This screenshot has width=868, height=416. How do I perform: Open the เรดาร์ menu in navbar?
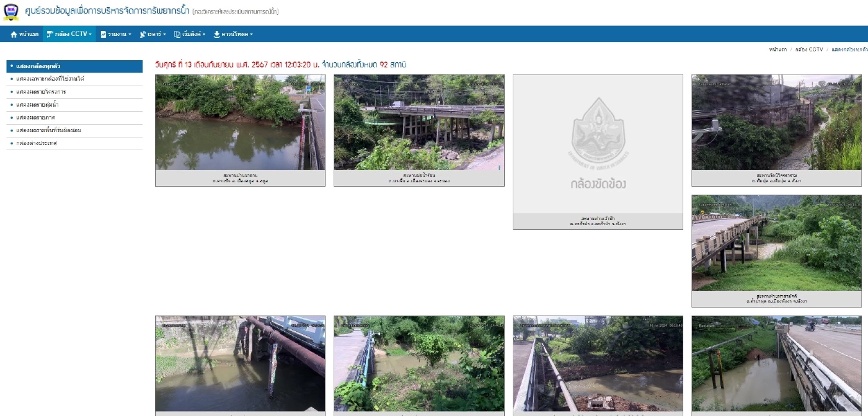tap(156, 34)
